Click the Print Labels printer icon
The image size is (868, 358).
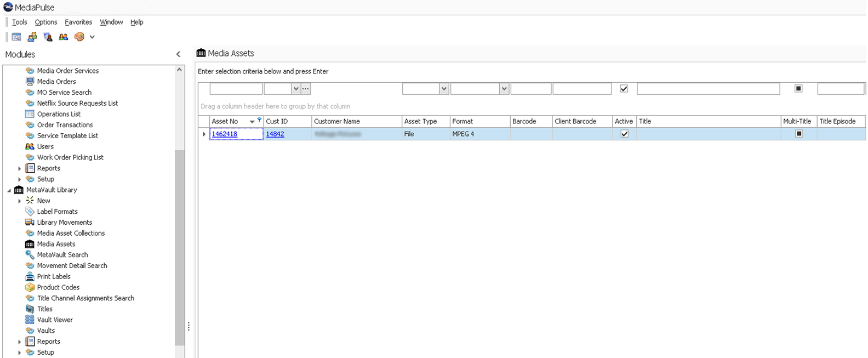(30, 276)
